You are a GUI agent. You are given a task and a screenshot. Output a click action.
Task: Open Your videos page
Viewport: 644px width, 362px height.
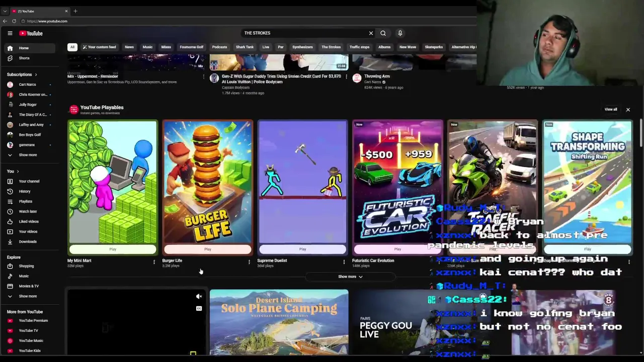coord(30,231)
